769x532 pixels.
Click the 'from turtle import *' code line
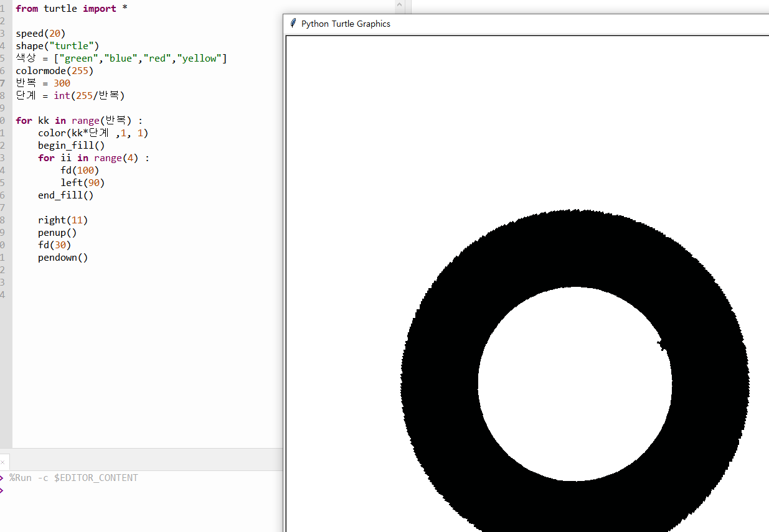72,9
